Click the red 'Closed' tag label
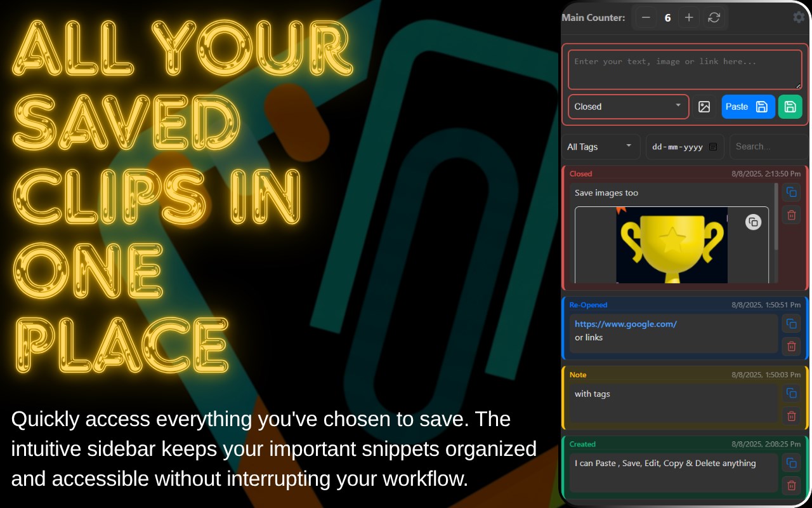 (580, 174)
